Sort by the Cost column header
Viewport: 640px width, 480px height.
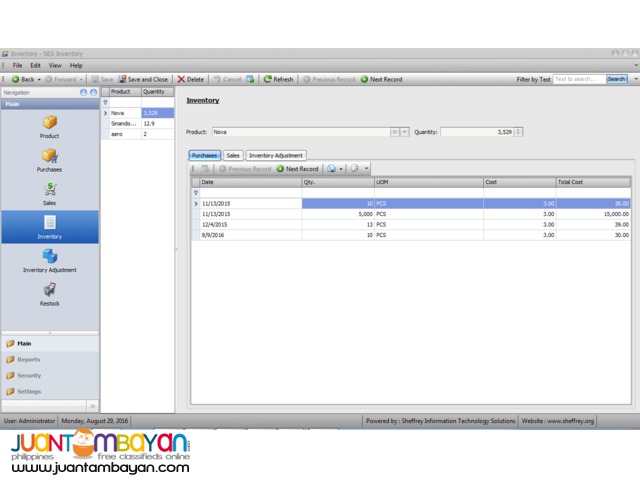coord(520,182)
